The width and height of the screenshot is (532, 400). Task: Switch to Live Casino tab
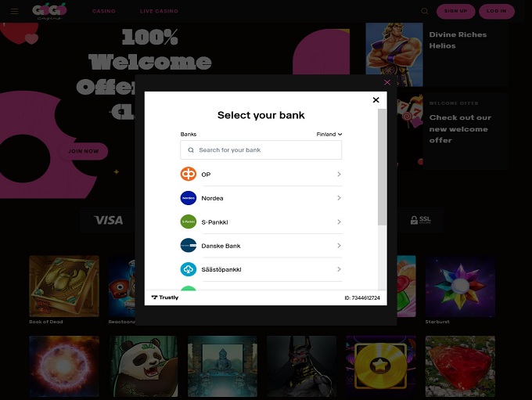point(159,11)
